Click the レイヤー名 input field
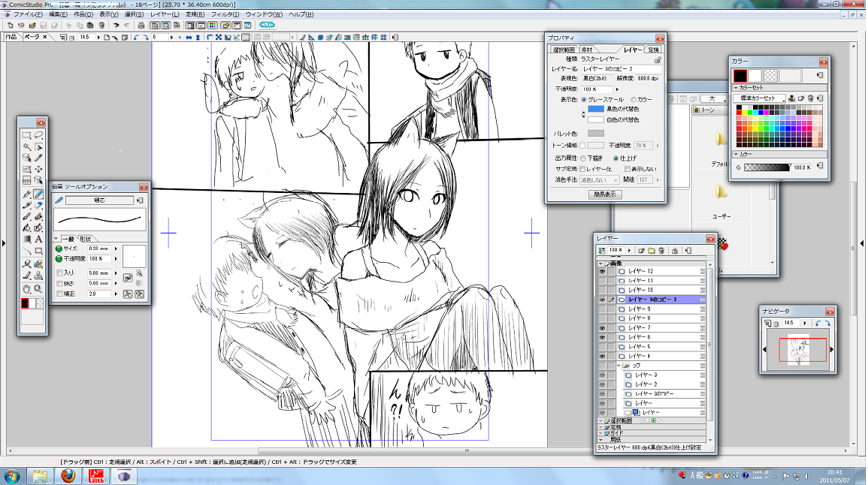 click(621, 69)
